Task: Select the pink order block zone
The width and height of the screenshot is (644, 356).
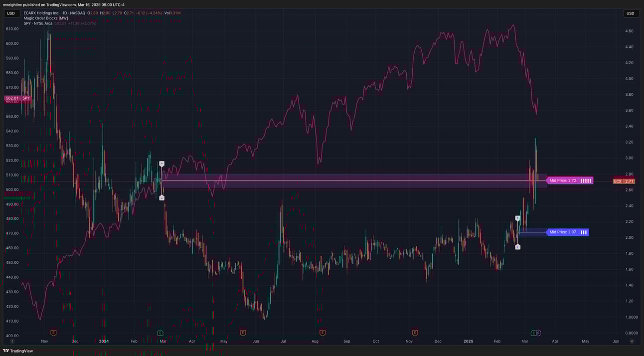Action: (354, 180)
